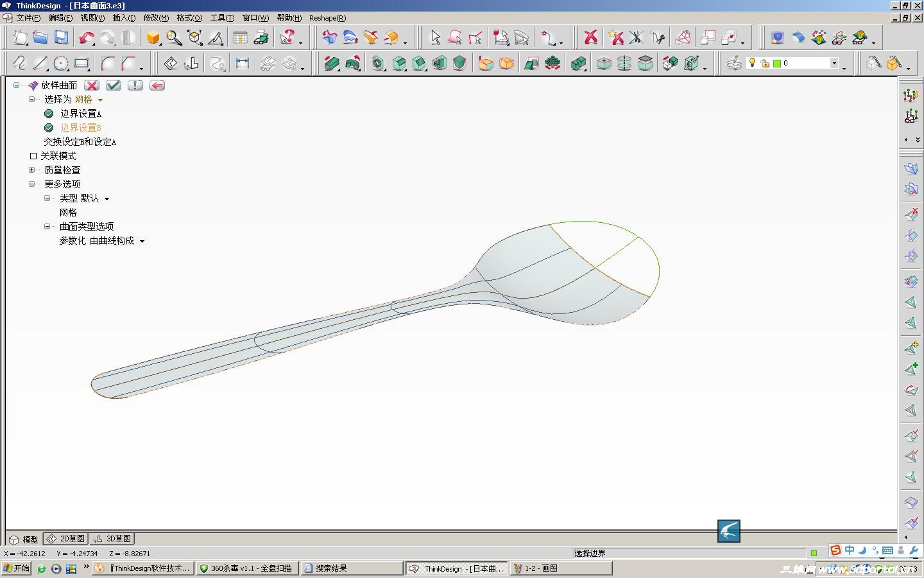Click the linear dimension tool

pyautogui.click(x=242, y=63)
